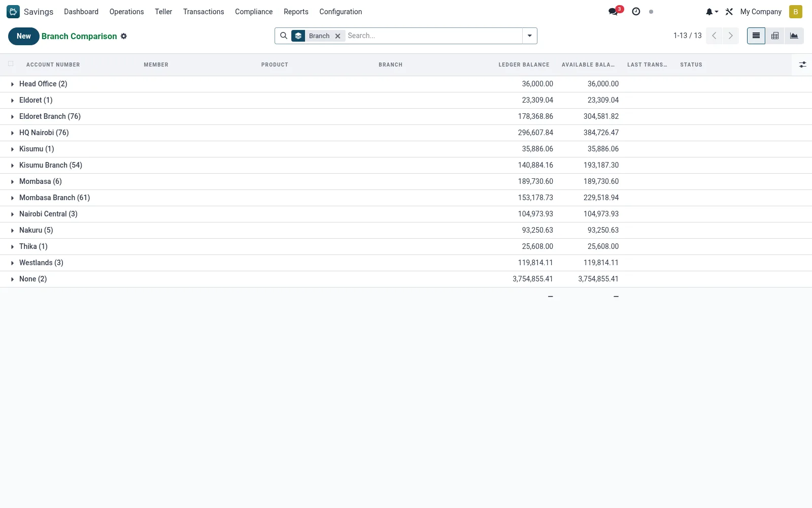
Task: Switch to list view
Action: click(756, 36)
